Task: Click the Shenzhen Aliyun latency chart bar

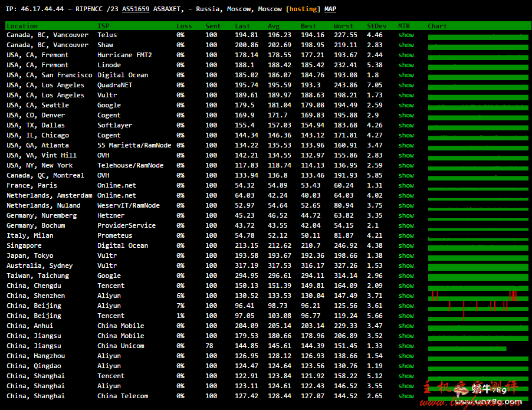Action: pyautogui.click(x=478, y=296)
